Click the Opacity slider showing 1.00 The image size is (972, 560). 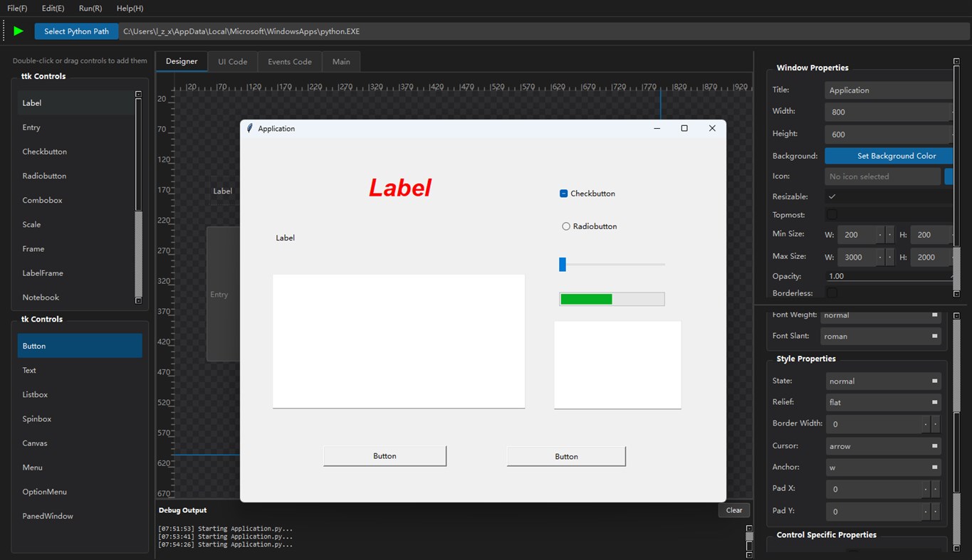point(890,276)
